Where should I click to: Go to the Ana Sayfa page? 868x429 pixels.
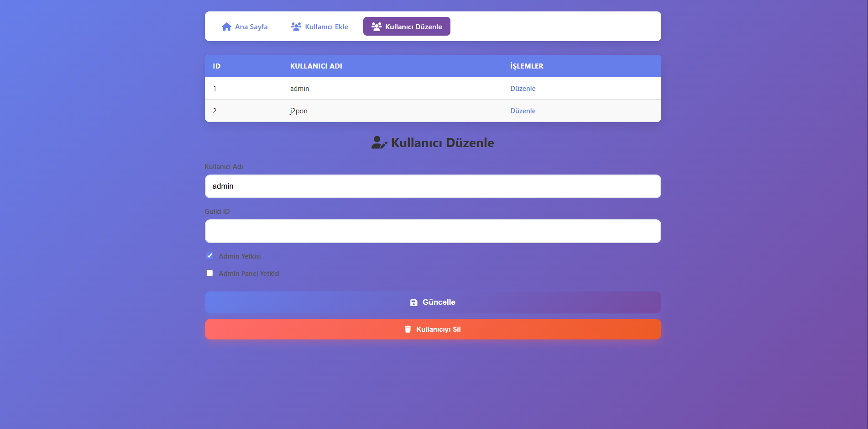(x=245, y=26)
